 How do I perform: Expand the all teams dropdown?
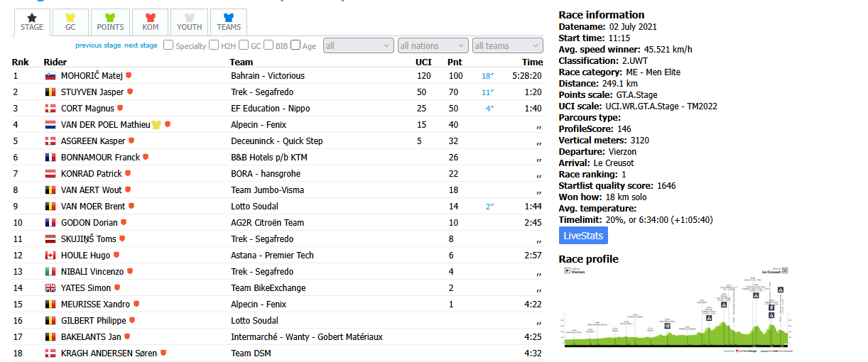click(x=507, y=45)
